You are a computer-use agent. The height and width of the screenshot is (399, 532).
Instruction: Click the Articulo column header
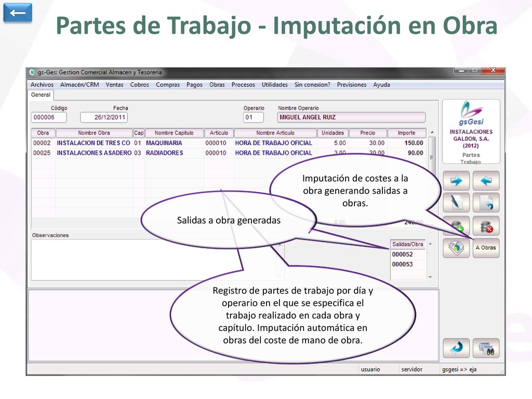coord(219,133)
